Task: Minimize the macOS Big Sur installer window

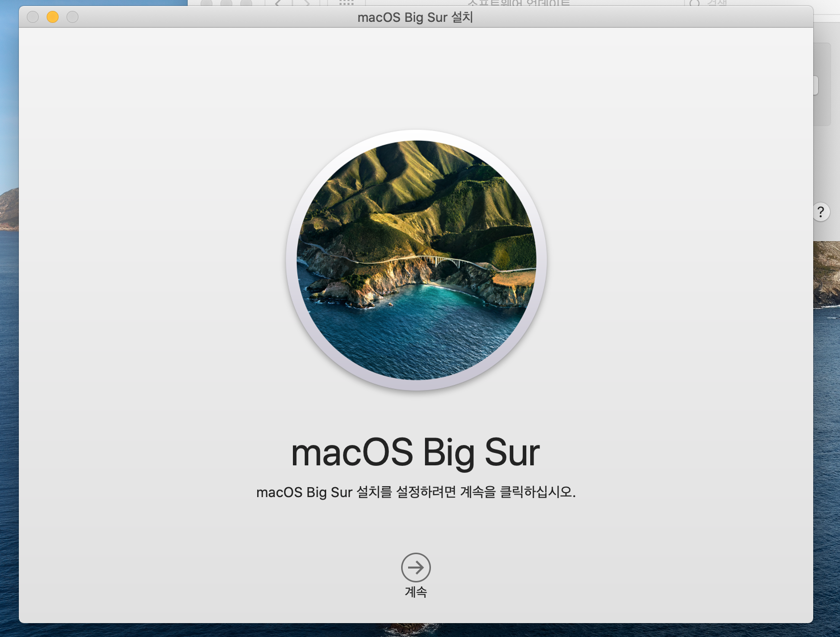Action: pos(53,17)
